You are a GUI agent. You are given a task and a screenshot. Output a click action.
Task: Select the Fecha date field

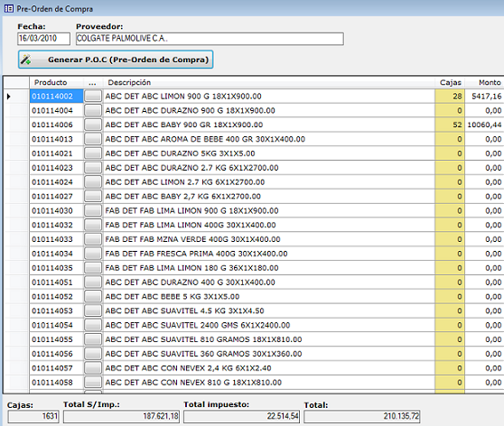(43, 39)
